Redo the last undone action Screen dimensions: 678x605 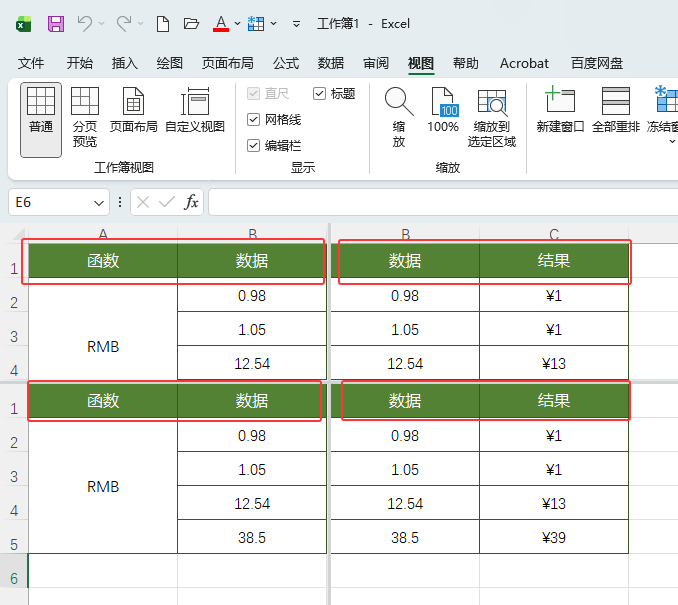pyautogui.click(x=124, y=24)
